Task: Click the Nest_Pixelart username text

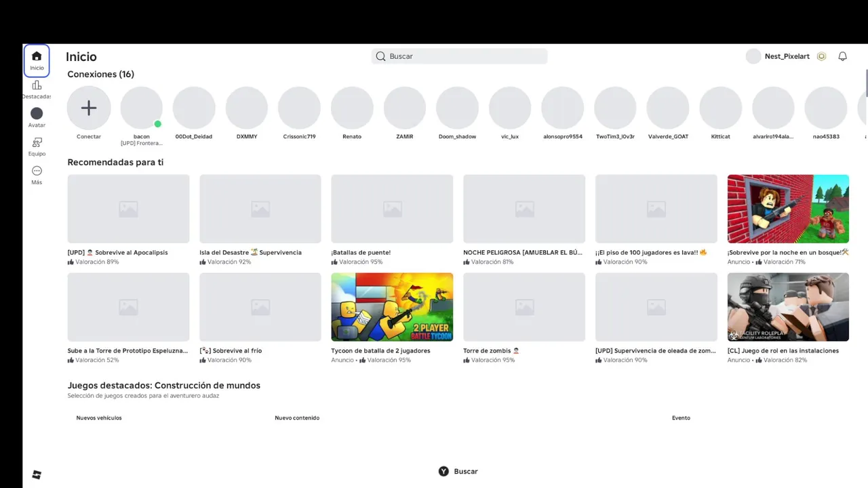Action: (787, 56)
